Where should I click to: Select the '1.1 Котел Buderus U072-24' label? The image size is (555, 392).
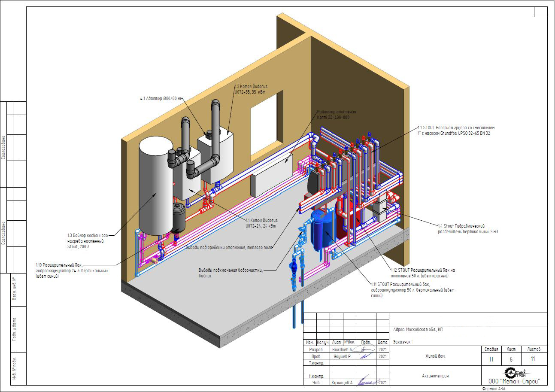(x=261, y=223)
